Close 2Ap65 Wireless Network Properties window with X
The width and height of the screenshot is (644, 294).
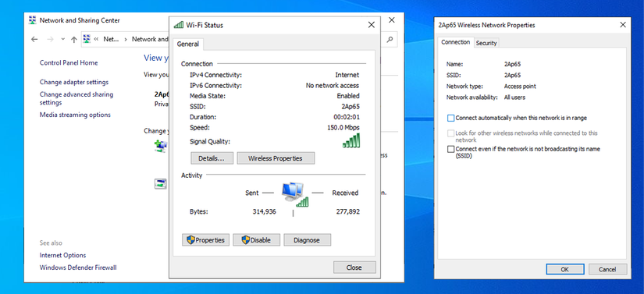(623, 25)
